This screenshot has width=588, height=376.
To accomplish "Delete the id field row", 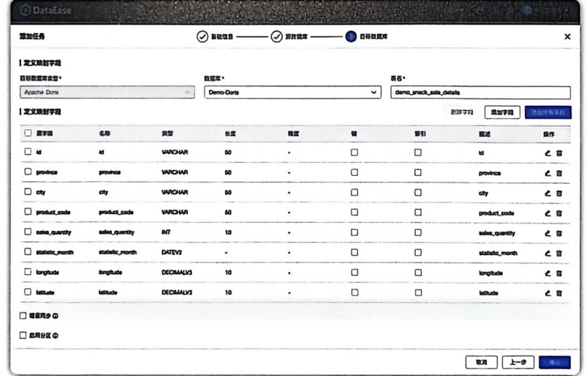I will (x=559, y=153).
